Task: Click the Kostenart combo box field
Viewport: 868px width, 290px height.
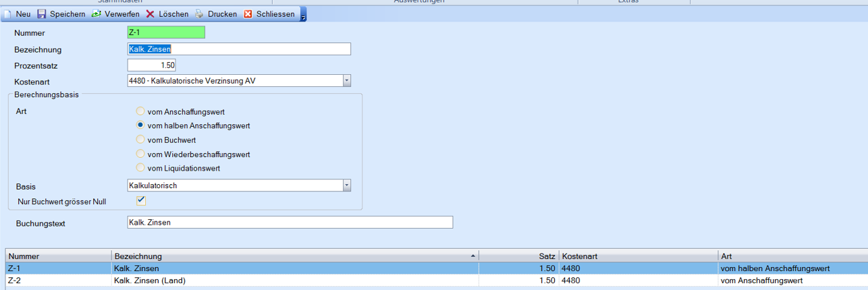Action: 239,81
